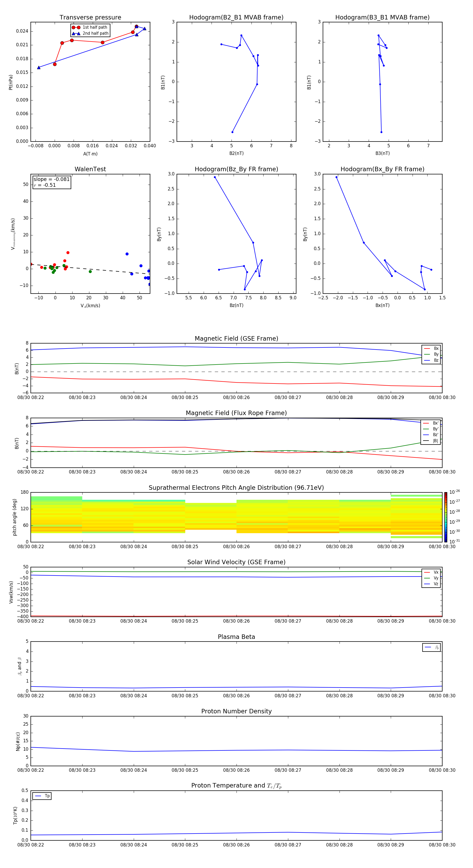Select the Vz legend entry
The height and width of the screenshot is (868, 473).
(x=431, y=584)
